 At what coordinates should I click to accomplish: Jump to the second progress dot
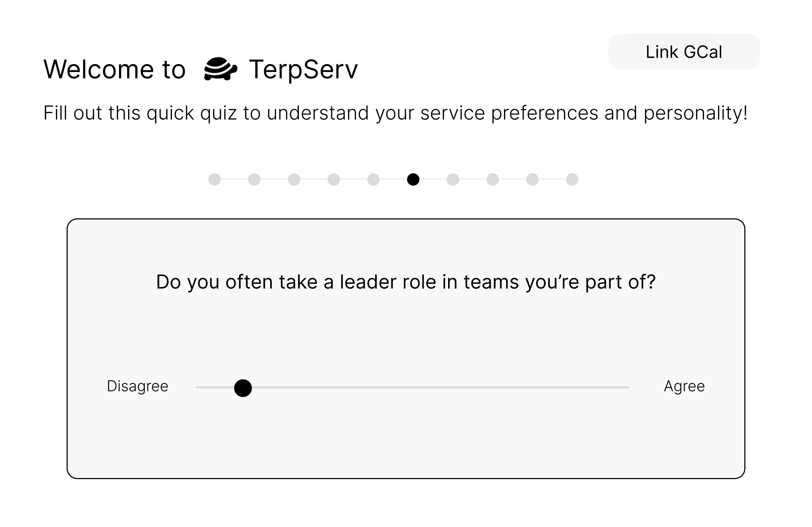click(254, 179)
